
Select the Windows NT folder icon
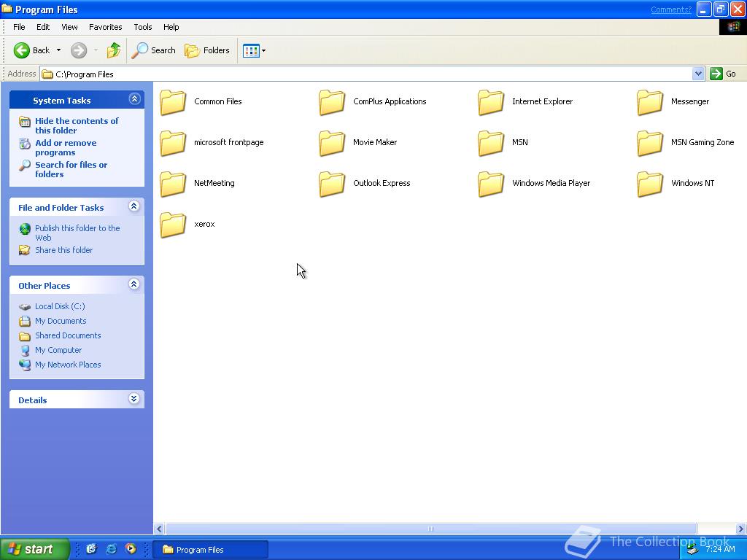(650, 184)
